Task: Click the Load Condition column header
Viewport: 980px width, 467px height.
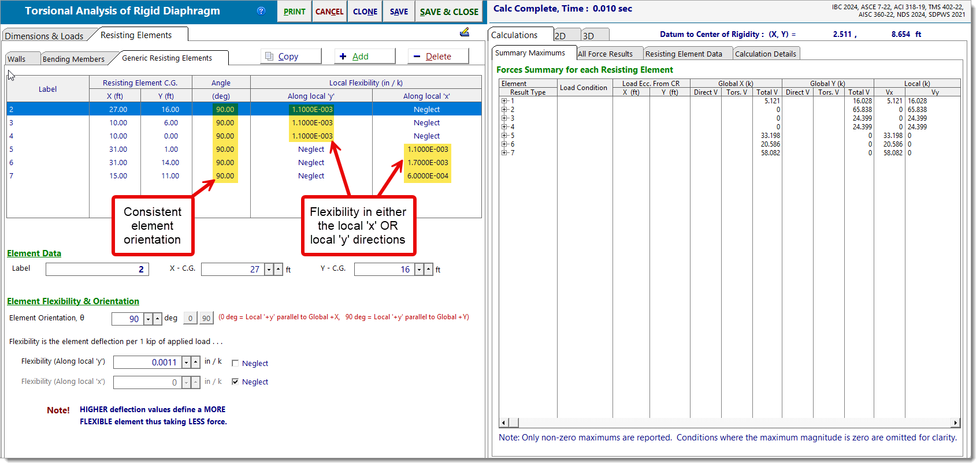Action: (584, 88)
